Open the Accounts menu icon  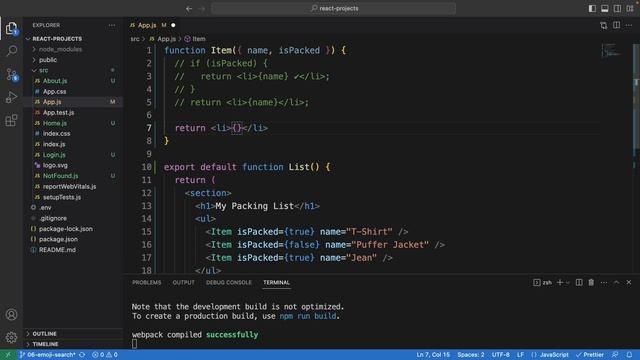[11, 315]
